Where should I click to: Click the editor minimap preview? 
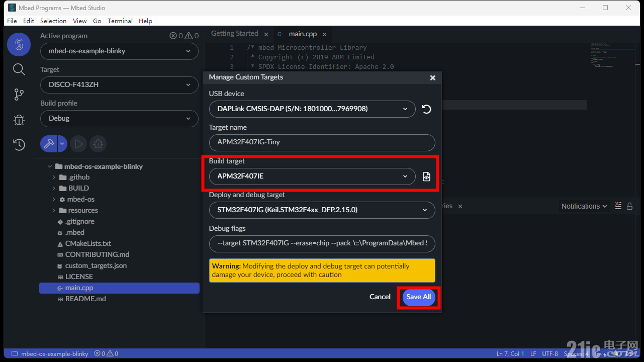tap(613, 55)
